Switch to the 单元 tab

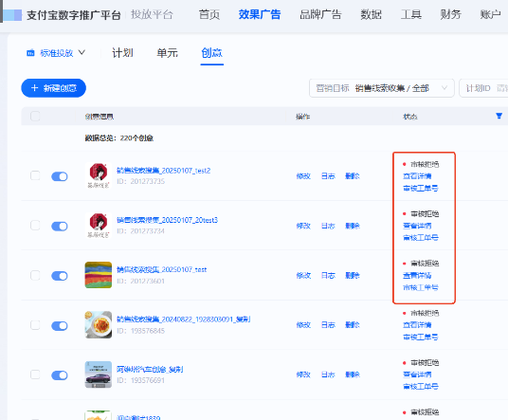[x=167, y=53]
